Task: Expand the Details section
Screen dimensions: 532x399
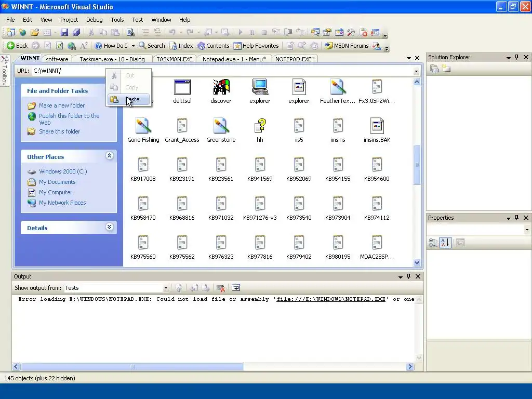Action: click(109, 227)
